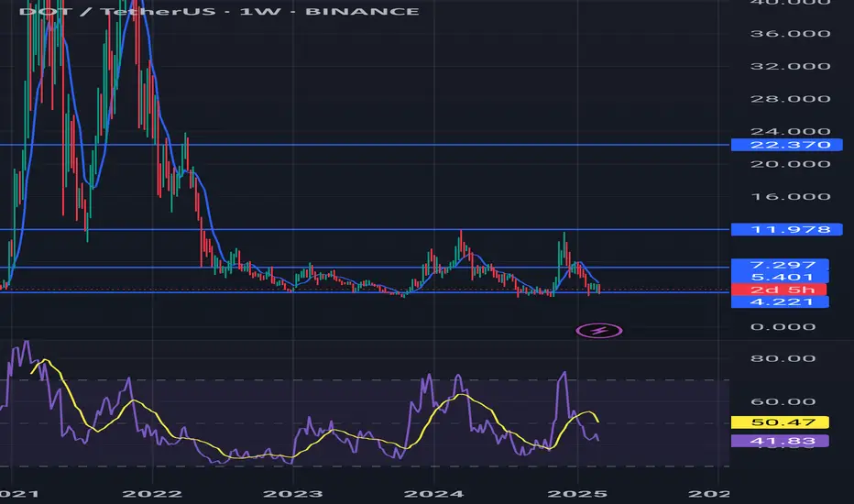Click the DOT / TetherUS chart title
The image size is (854, 504).
[219, 11]
